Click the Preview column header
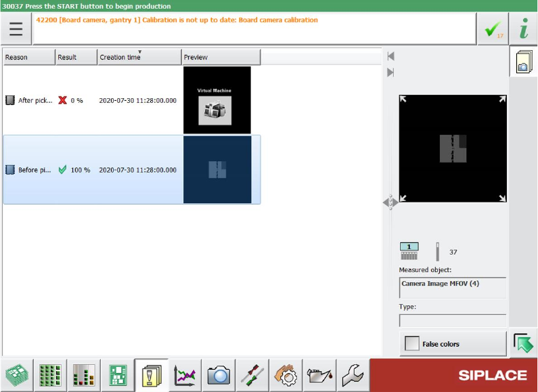Viewport: 538px width, 392px height. pyautogui.click(x=221, y=57)
